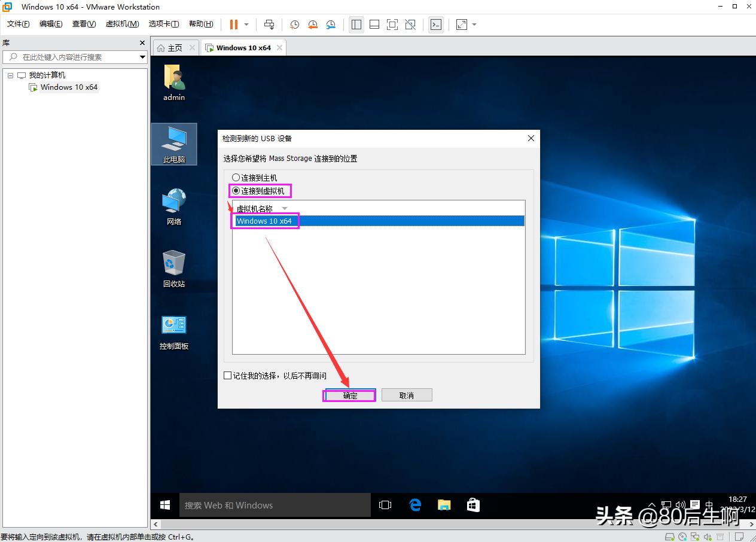Pause the virtual machine from the toolbar
This screenshot has height=542, width=756.
coord(233,25)
